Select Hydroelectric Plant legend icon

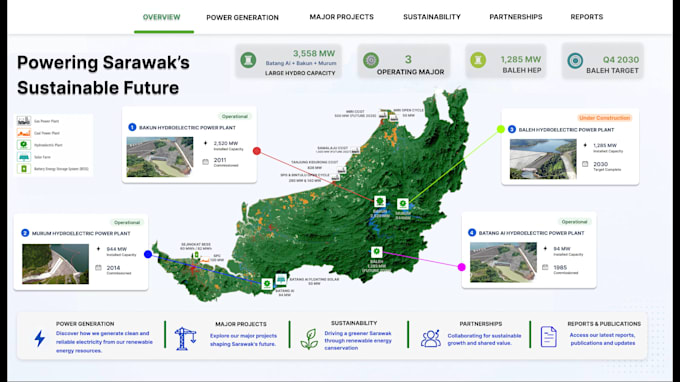(x=24, y=144)
